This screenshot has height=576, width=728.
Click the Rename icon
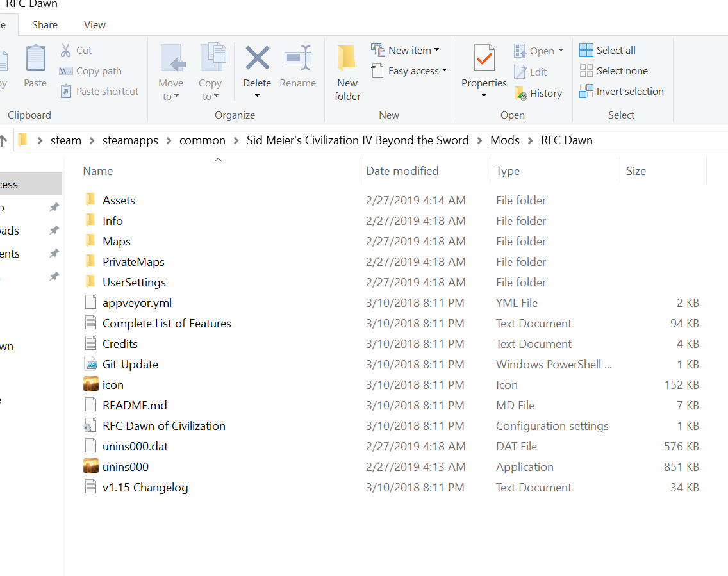coord(297,58)
